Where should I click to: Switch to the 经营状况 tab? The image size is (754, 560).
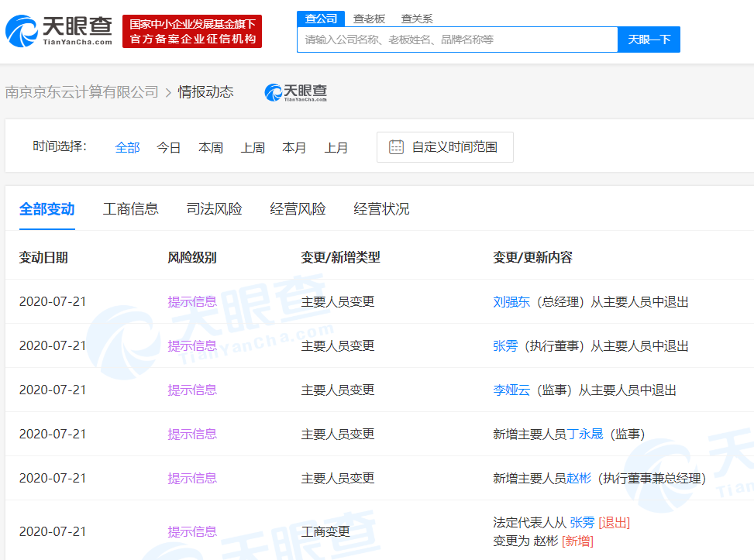click(x=382, y=209)
